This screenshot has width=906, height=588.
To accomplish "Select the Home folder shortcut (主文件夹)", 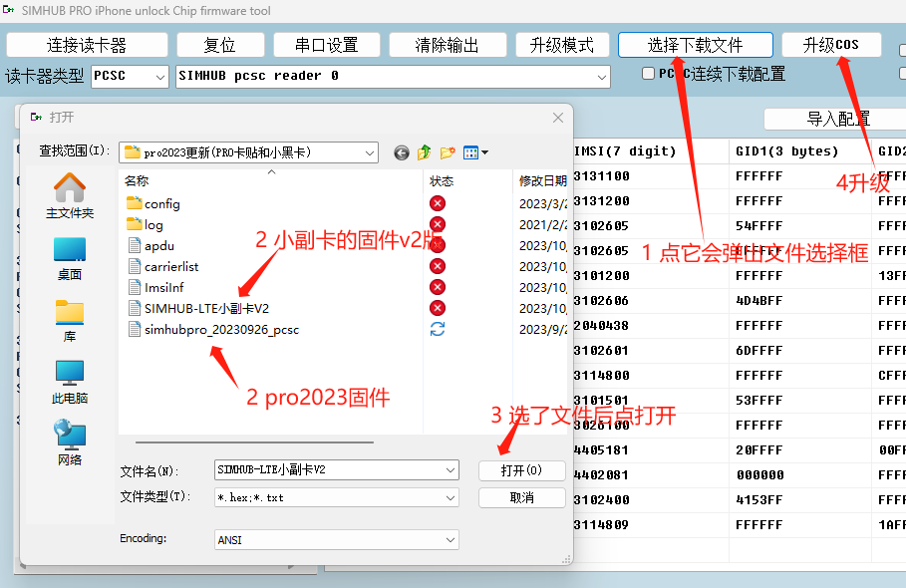I will [x=70, y=195].
